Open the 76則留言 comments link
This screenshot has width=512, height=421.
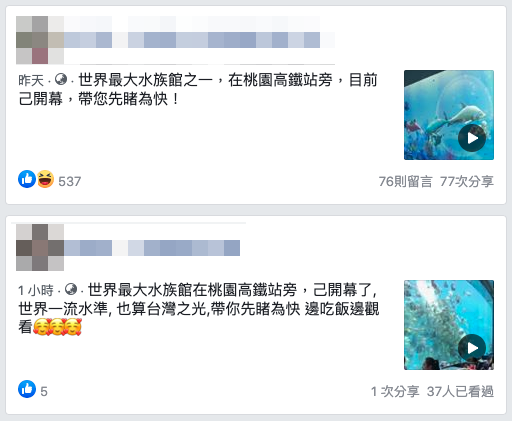tap(405, 182)
